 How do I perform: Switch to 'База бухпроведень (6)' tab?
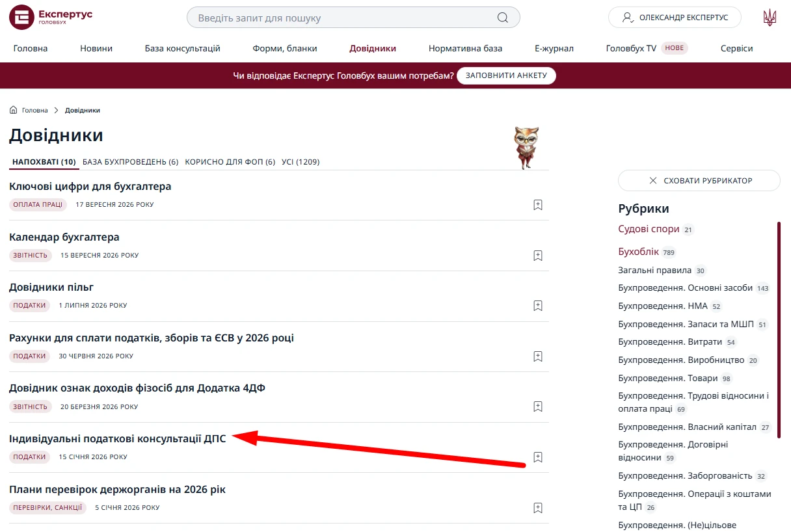coord(131,162)
